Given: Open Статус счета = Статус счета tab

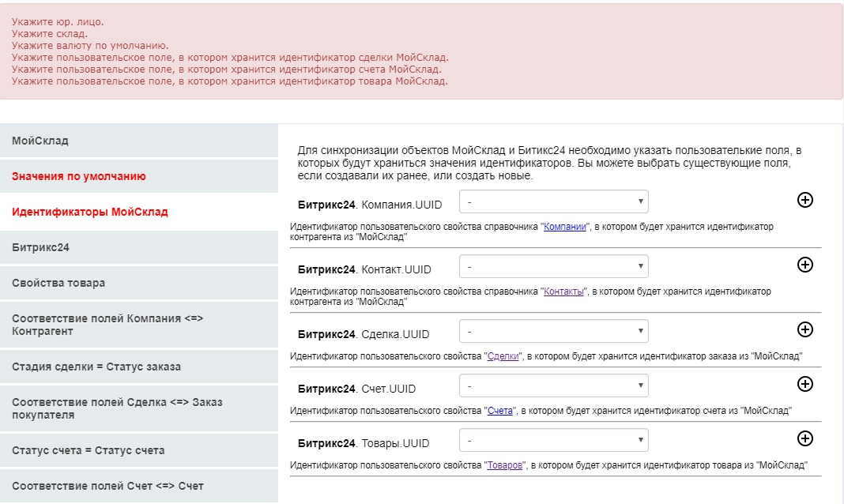Looking at the screenshot, I should (138, 450).
